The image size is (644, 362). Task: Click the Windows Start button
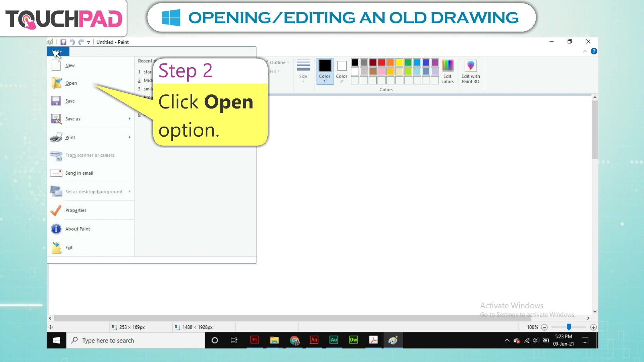click(x=56, y=340)
